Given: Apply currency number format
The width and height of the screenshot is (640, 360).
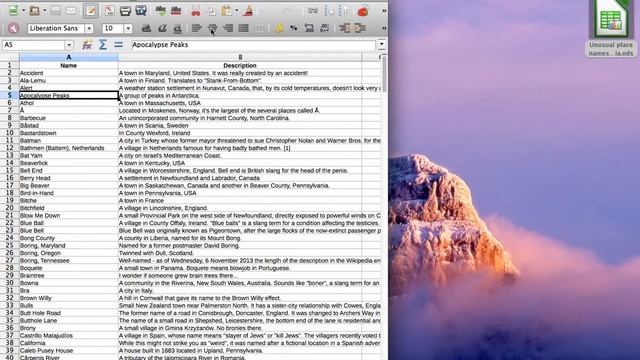Looking at the screenshot, I should [x=279, y=28].
